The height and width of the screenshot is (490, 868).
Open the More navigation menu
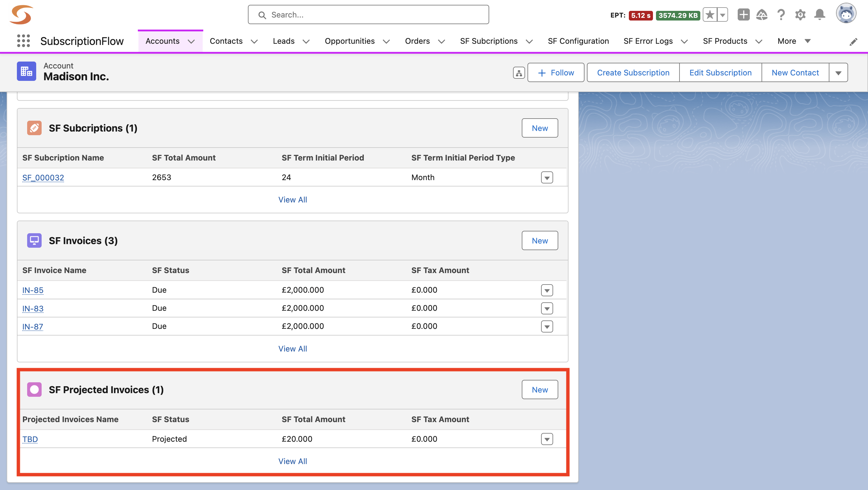click(794, 41)
